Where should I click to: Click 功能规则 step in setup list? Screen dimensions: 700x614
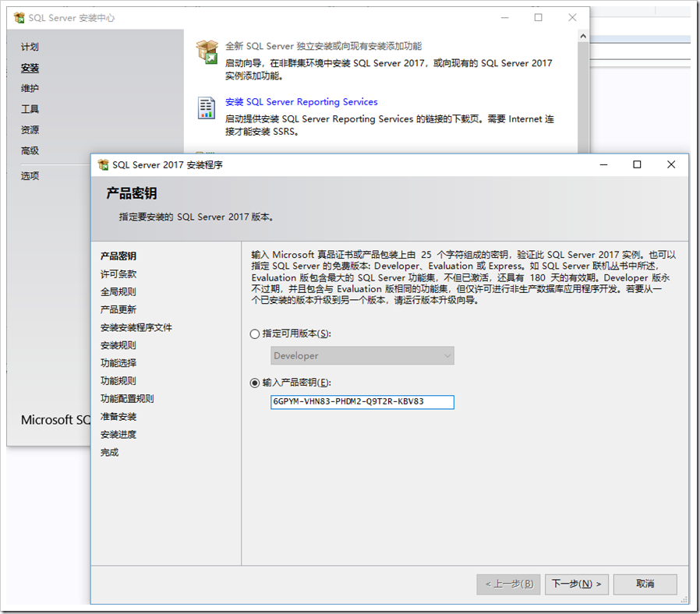118,381
